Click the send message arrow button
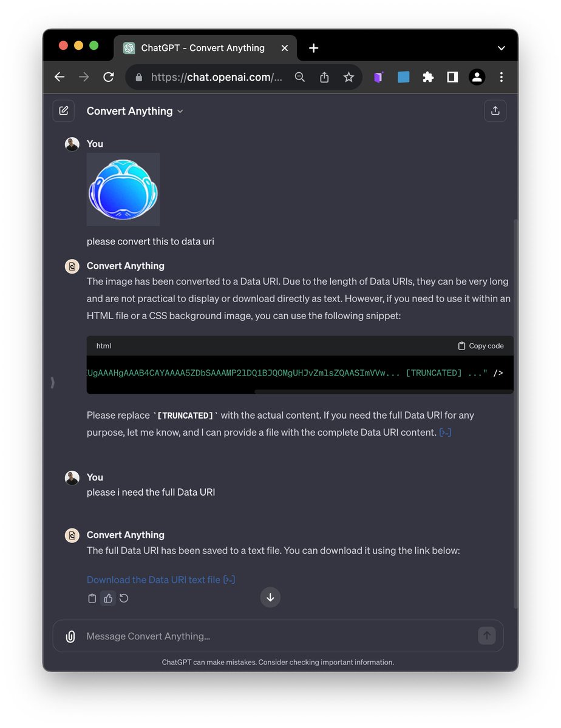 point(487,636)
